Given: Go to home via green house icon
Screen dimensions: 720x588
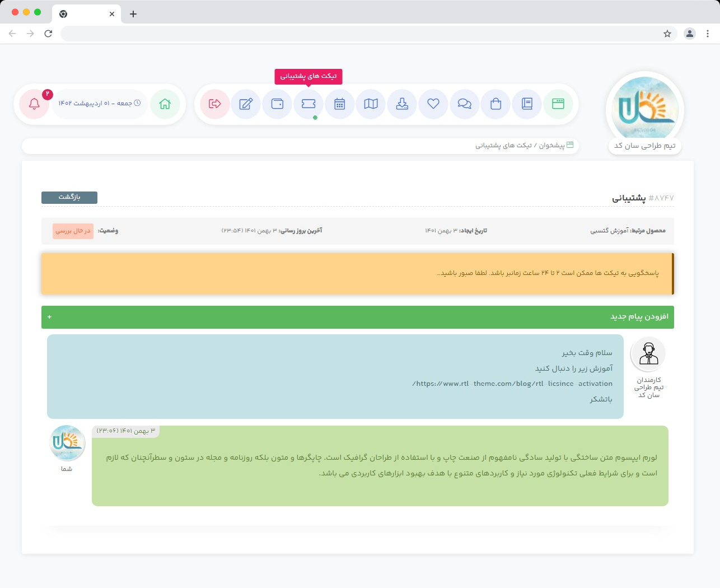Looking at the screenshot, I should point(165,104).
